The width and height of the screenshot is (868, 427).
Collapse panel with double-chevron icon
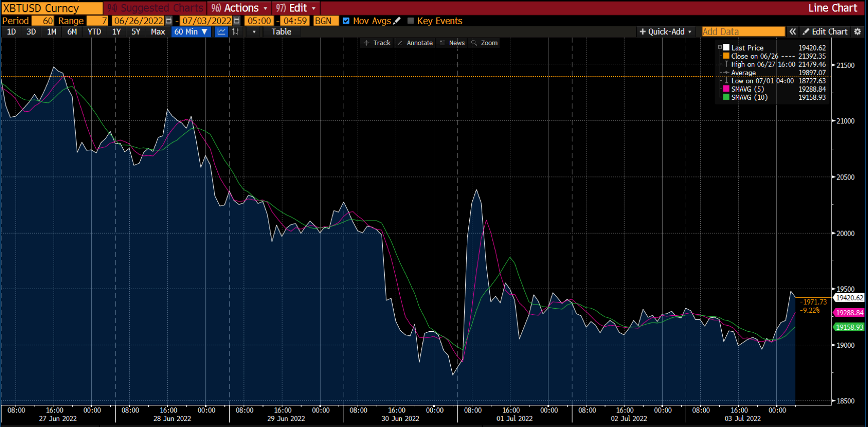(x=793, y=32)
